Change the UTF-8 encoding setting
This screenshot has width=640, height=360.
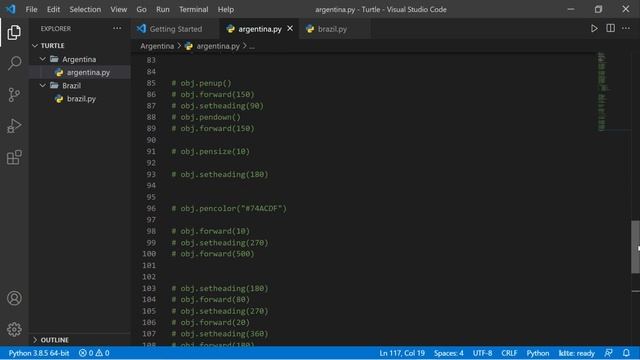pyautogui.click(x=482, y=353)
